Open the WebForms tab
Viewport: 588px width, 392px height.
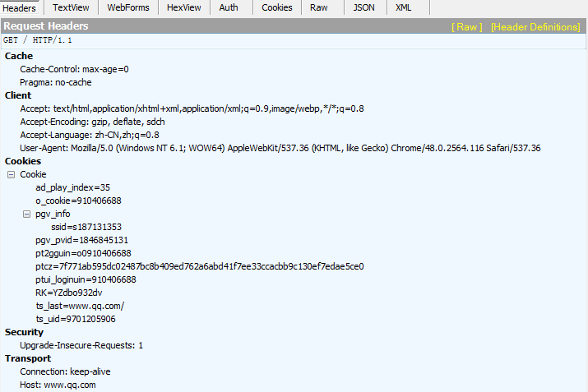click(x=127, y=7)
